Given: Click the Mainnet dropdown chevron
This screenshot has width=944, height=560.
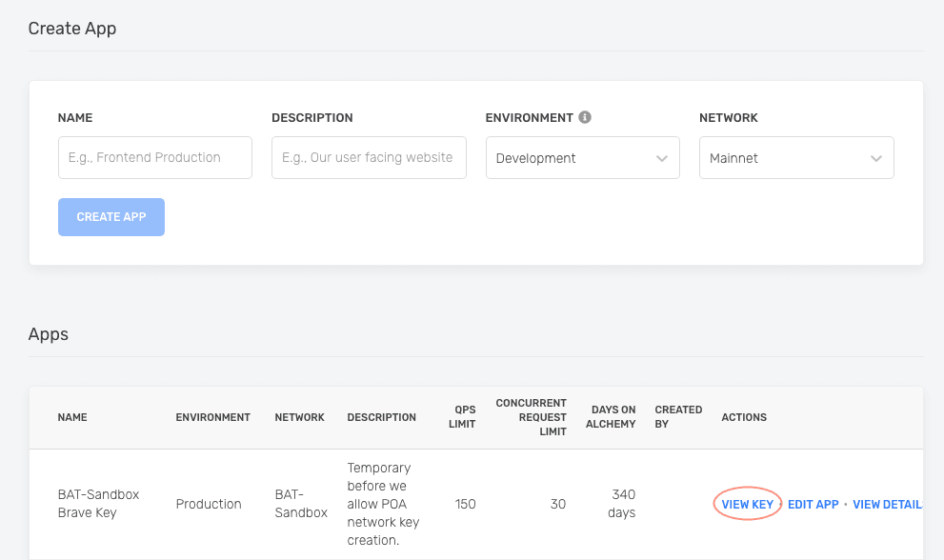Looking at the screenshot, I should click(877, 157).
